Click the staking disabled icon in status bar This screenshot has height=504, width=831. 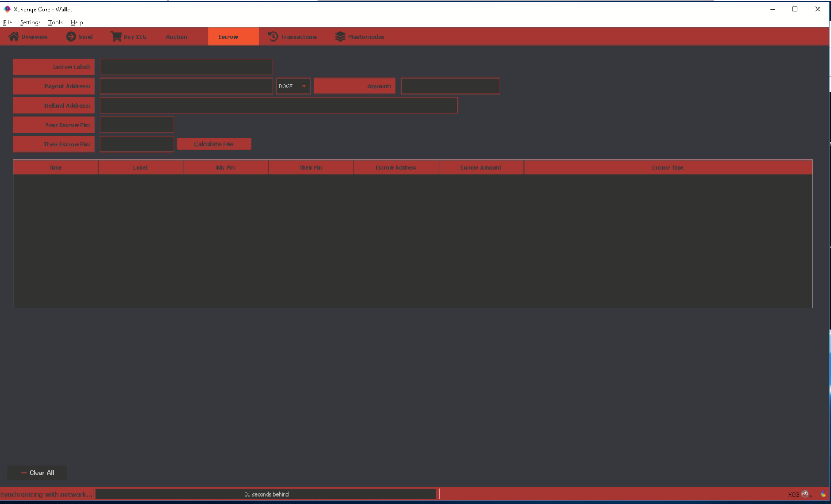point(805,494)
